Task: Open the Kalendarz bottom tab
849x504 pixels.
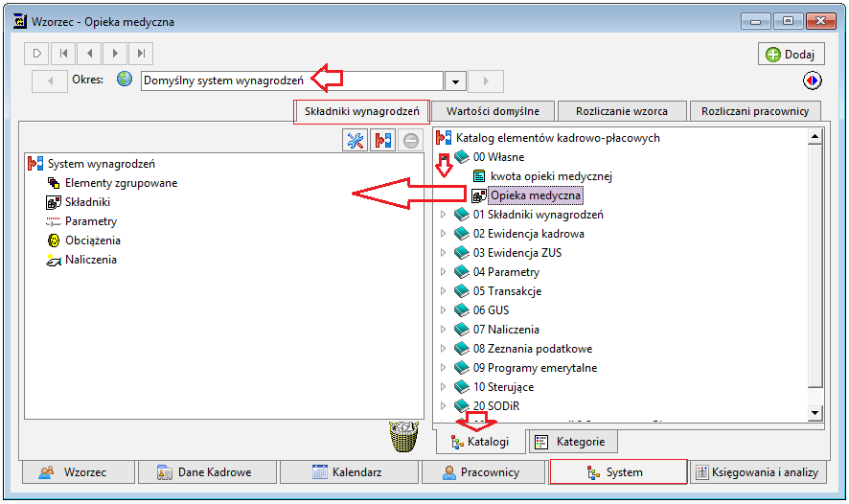Action: [x=349, y=472]
